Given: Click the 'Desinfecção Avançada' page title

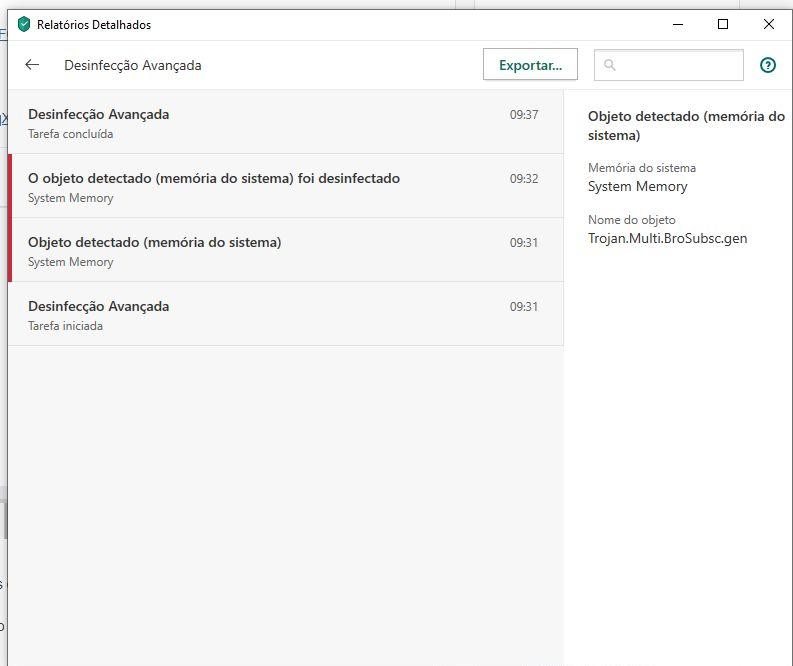Looking at the screenshot, I should 133,65.
